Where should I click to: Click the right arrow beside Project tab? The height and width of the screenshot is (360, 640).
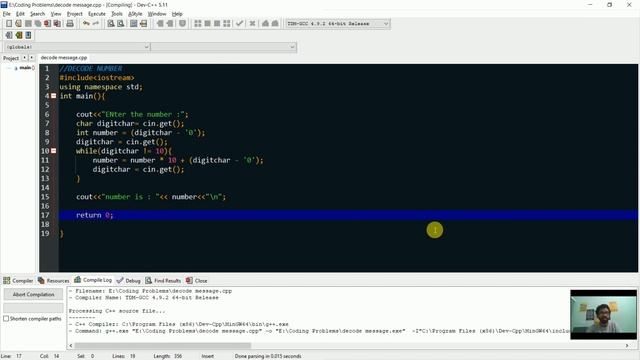coord(32,58)
